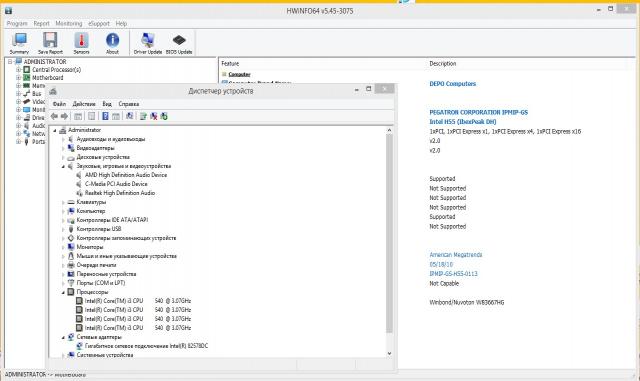The height and width of the screenshot is (381, 640).
Task: Open the eSupport menu
Action: (x=99, y=24)
